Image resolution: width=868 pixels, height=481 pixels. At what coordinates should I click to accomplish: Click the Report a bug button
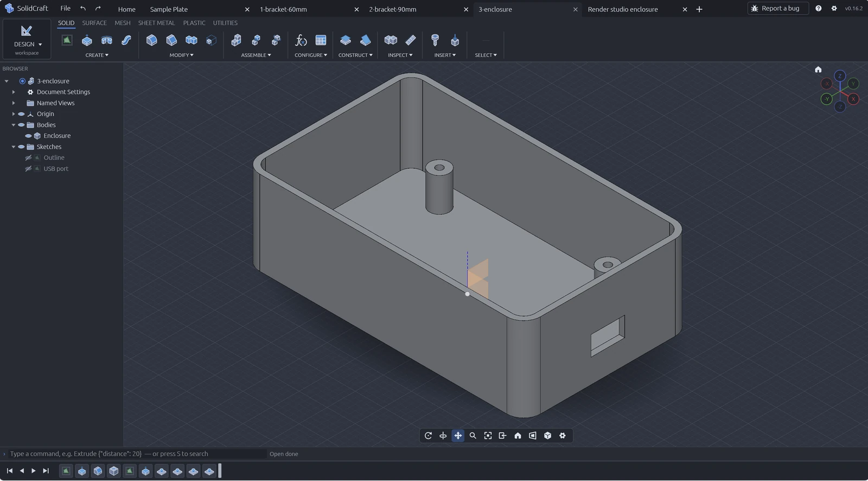click(778, 8)
